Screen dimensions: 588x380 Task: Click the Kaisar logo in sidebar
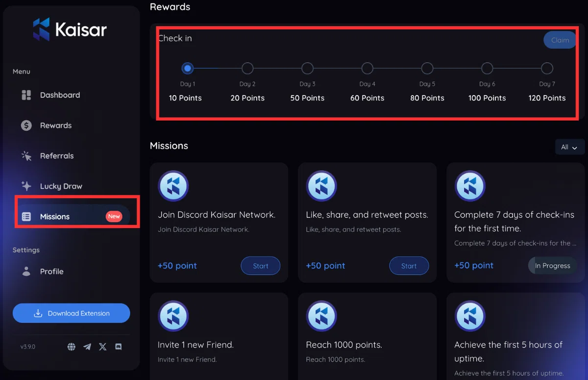pos(70,29)
